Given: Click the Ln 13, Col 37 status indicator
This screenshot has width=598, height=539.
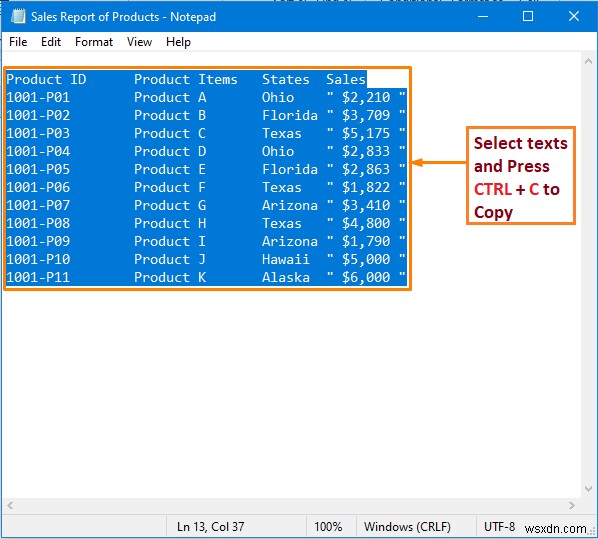Looking at the screenshot, I should pos(211,527).
